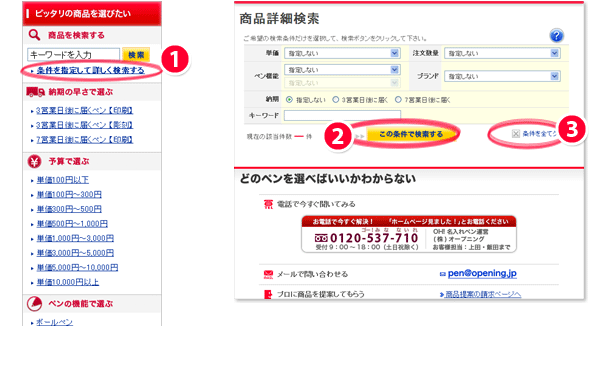Select 7営業日後に届く radio button

point(398,100)
